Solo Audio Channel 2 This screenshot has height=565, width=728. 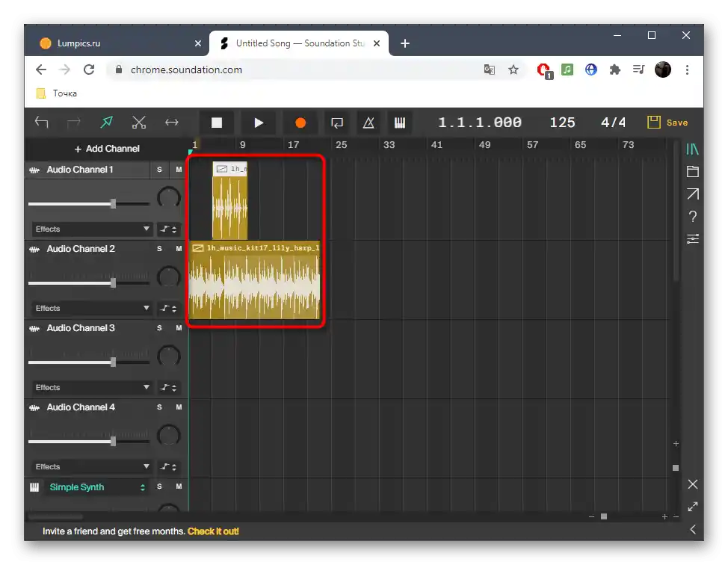[x=159, y=249]
